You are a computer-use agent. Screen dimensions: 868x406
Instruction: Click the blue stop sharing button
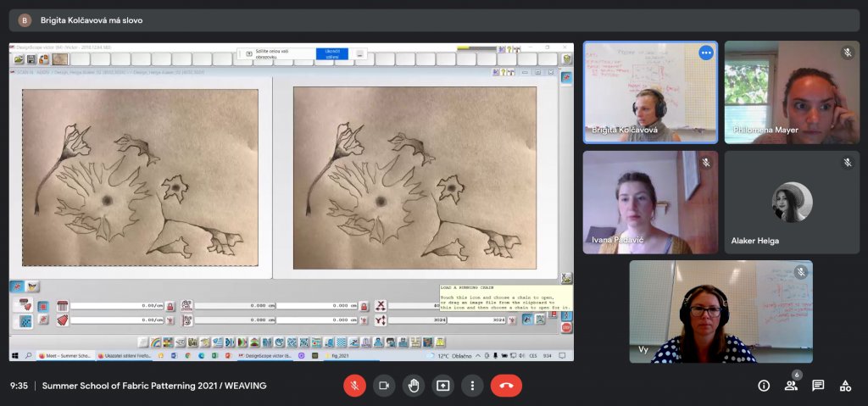[x=332, y=53]
